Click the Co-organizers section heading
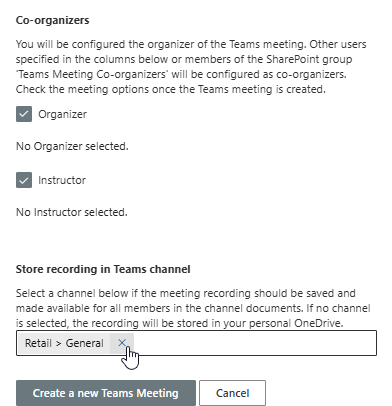The height and width of the screenshot is (406, 392). pos(53,20)
